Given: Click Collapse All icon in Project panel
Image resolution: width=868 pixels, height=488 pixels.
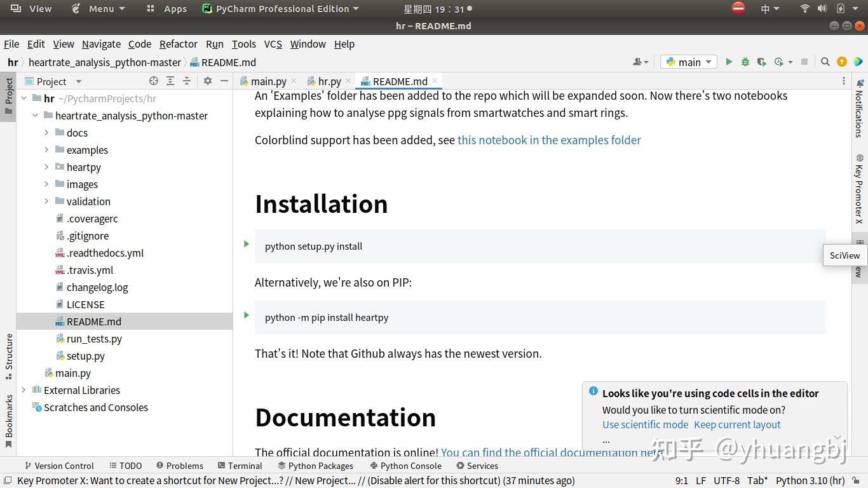Looking at the screenshot, I should 187,81.
